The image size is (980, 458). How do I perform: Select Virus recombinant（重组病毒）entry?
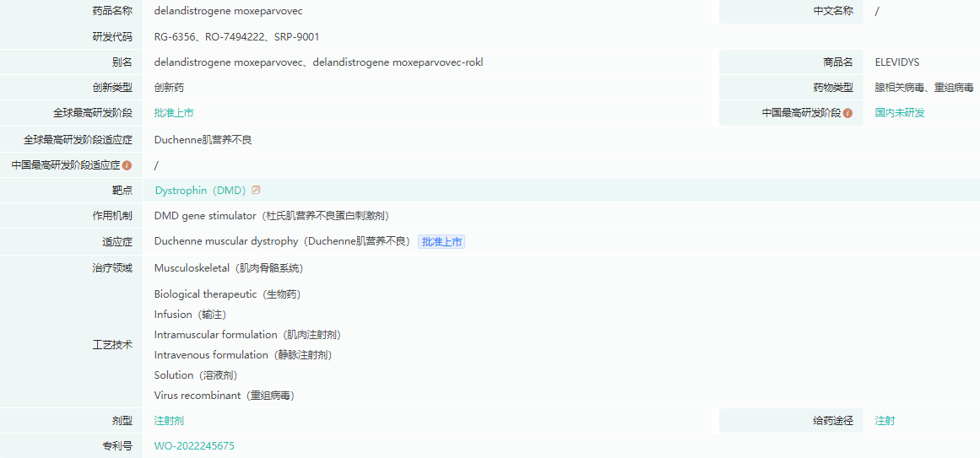point(225,396)
